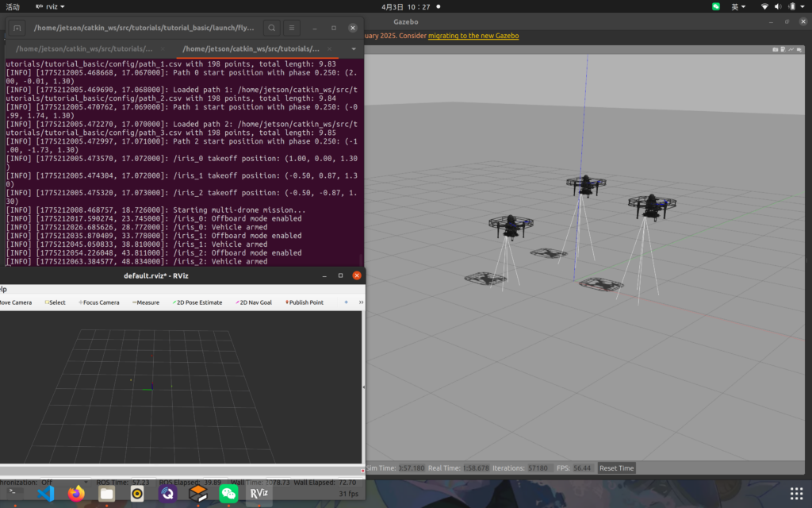Click the blue plus add-tool icon in RViz

(x=346, y=302)
